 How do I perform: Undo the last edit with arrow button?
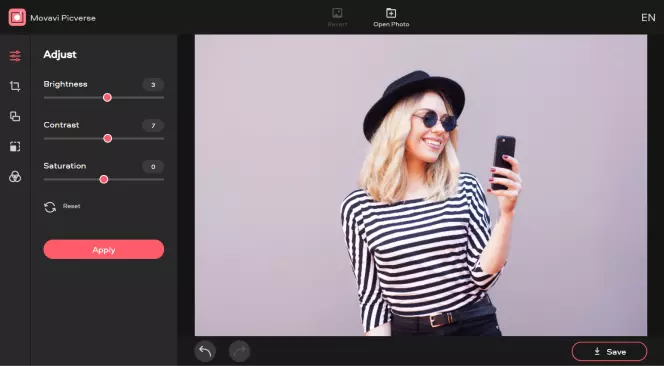[205, 351]
